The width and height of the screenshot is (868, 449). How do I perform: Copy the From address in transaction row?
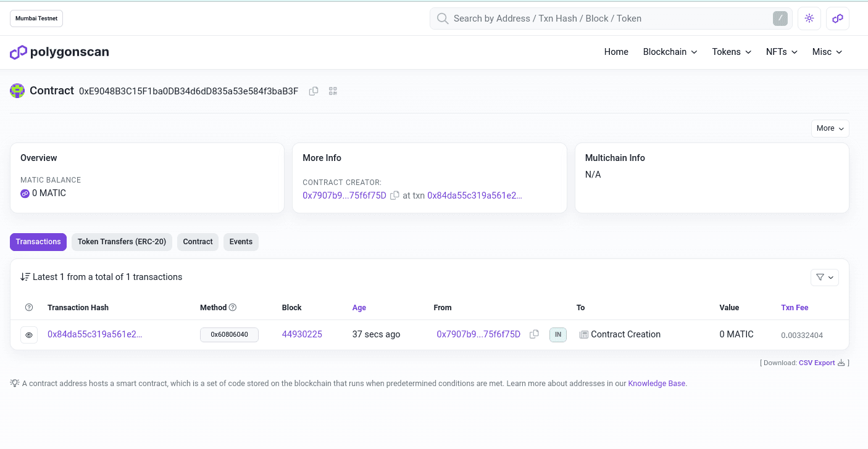[x=534, y=334]
